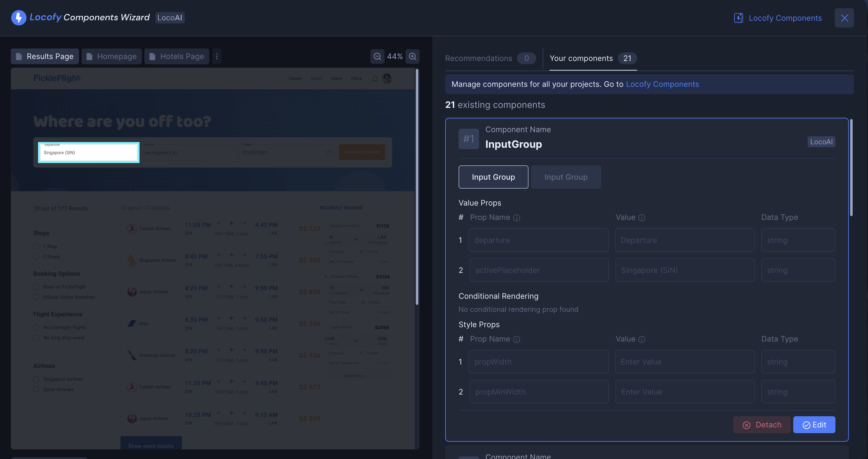Click the profile avatar in the preview header
This screenshot has height=459, width=868.
[387, 79]
